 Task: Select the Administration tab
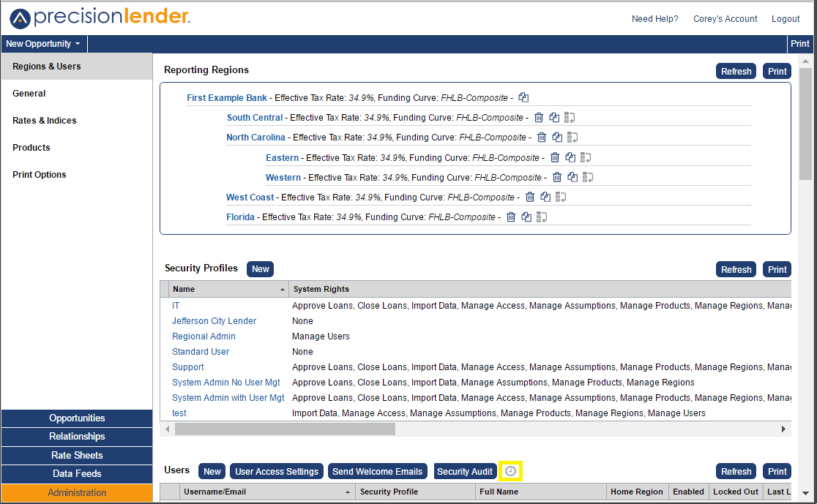coord(77,492)
